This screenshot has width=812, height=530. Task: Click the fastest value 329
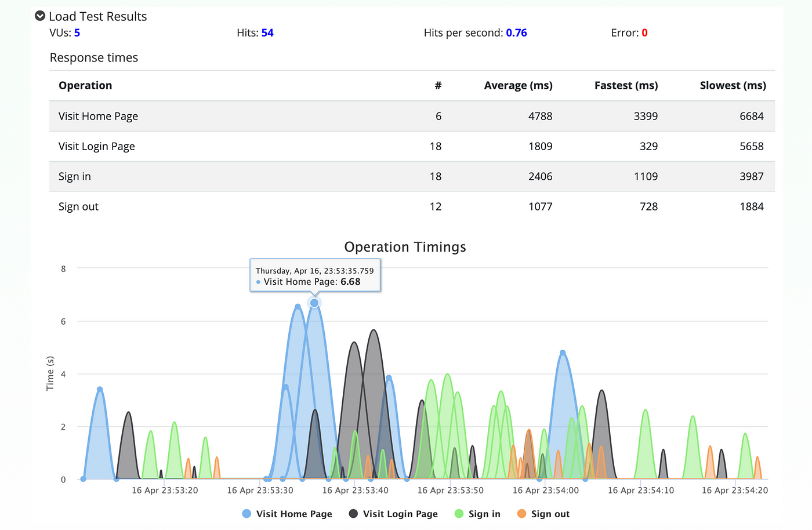[x=648, y=146]
